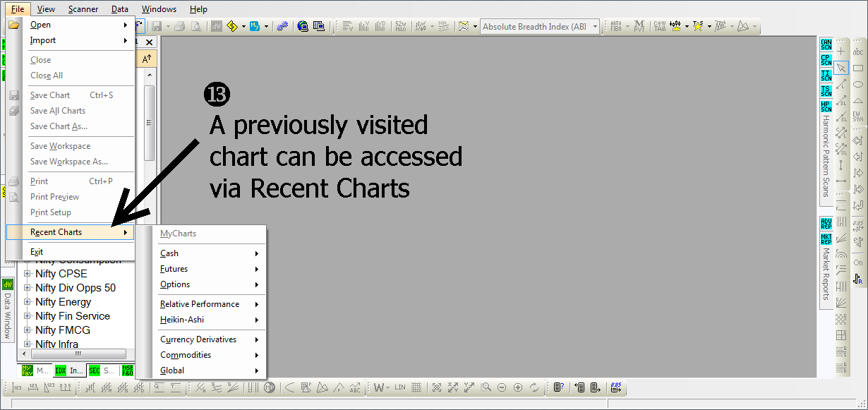This screenshot has height=410, width=868.
Task: Expand the Nifty Div Opps 50 node
Action: pyautogui.click(x=28, y=288)
